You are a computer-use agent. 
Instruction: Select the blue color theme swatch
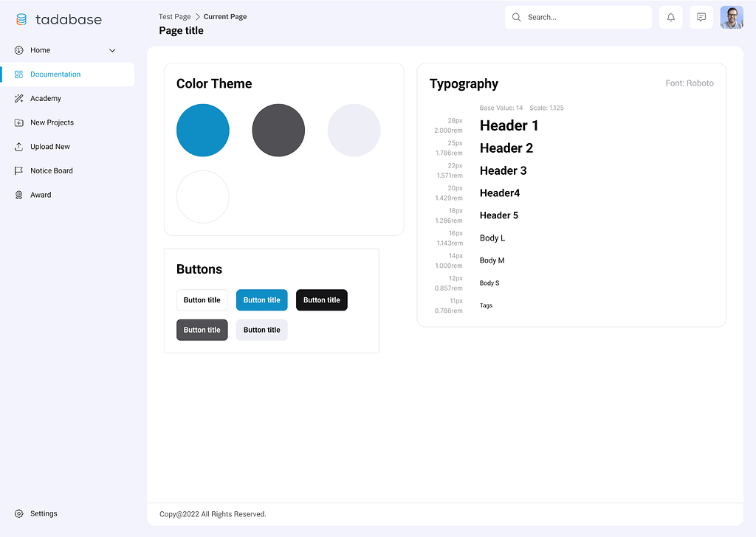203,131
